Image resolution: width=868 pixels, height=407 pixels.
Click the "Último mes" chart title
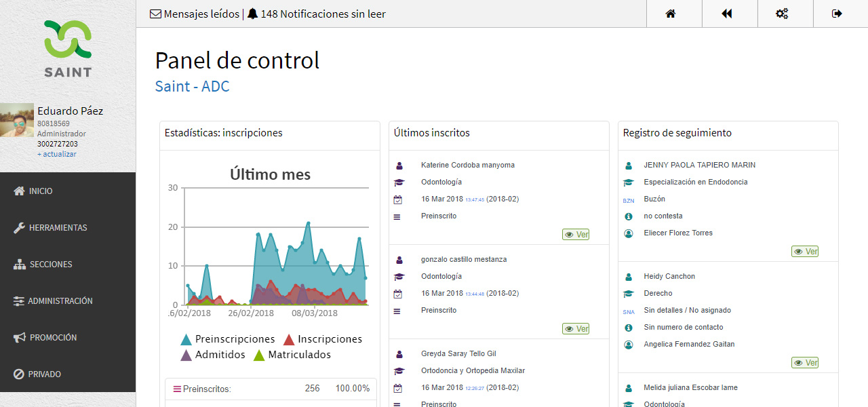click(x=270, y=174)
